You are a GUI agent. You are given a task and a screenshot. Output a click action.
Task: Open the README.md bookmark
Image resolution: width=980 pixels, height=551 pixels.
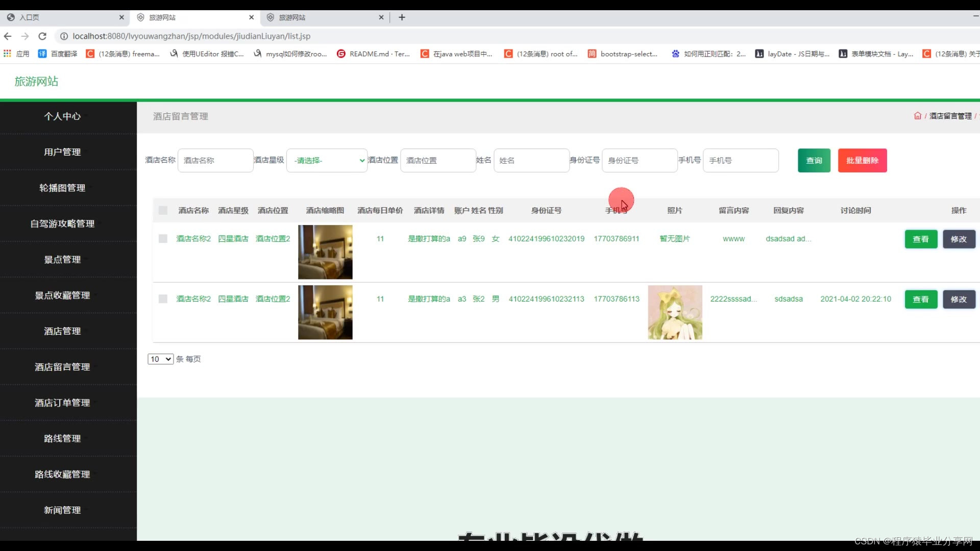373,54
